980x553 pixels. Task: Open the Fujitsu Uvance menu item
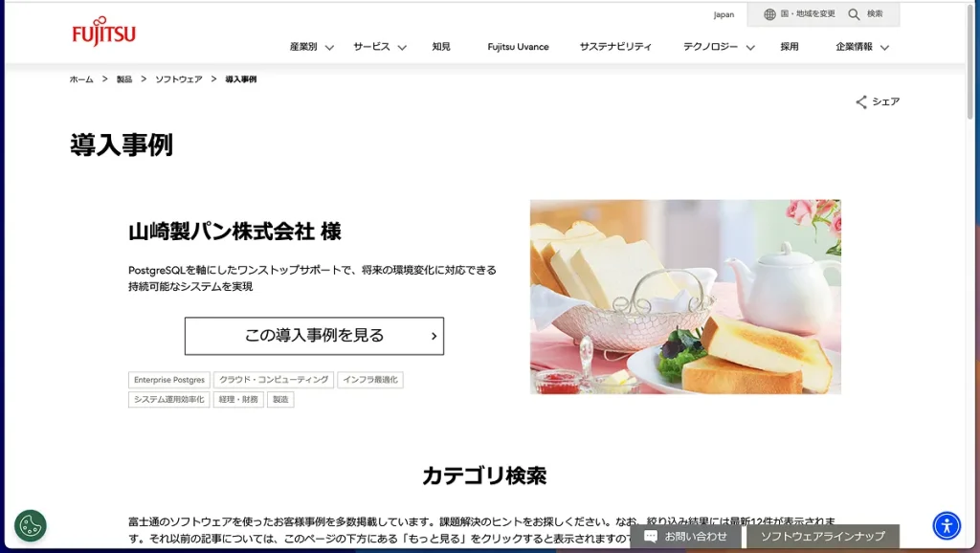(518, 47)
